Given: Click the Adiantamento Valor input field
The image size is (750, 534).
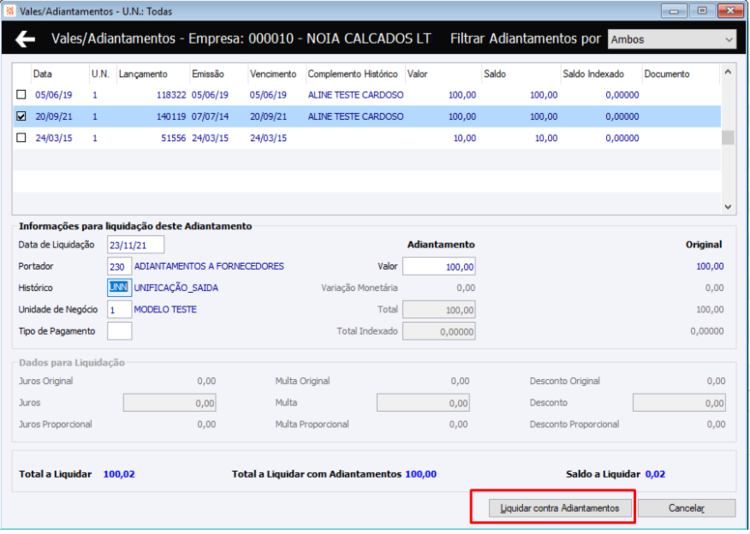Looking at the screenshot, I should (x=439, y=267).
